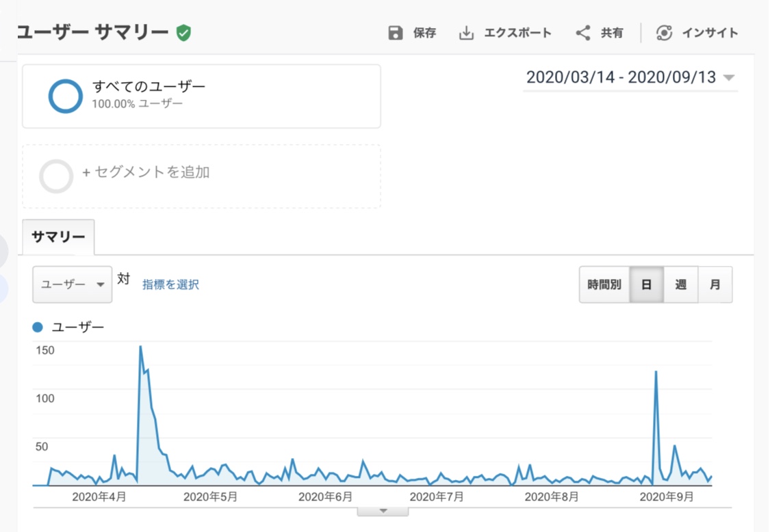Click the 50 y-axis value
The width and height of the screenshot is (770, 532).
(x=42, y=447)
